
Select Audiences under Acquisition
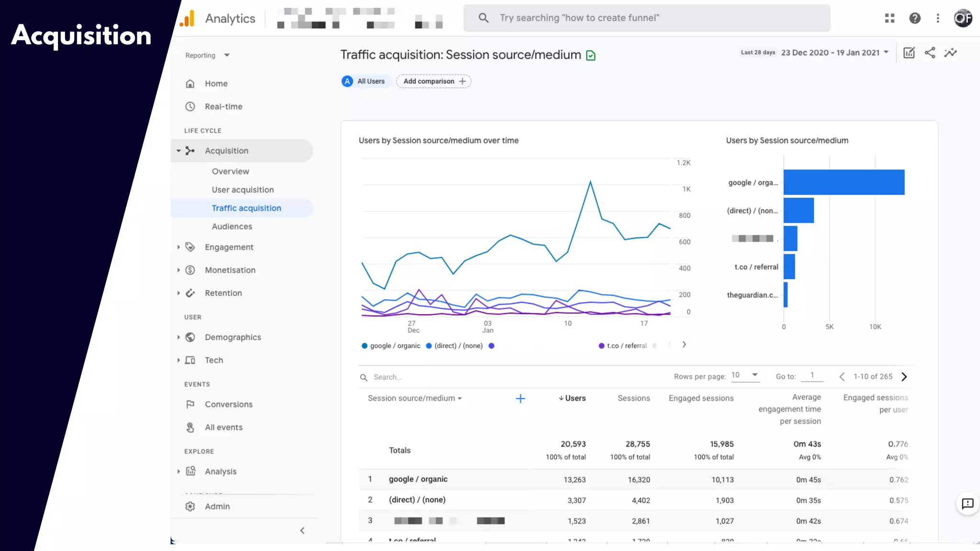[x=232, y=227]
